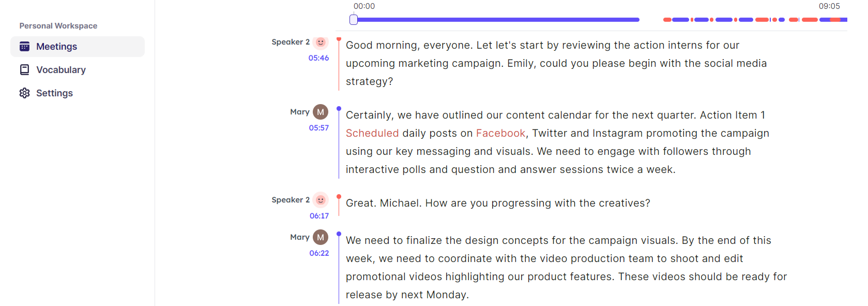868x306 pixels.
Task: Go to Settings in the sidebar
Action: [x=54, y=93]
